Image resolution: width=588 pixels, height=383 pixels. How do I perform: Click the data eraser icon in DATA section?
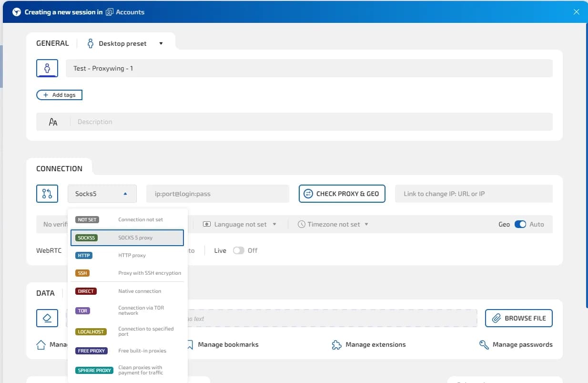[x=47, y=318]
